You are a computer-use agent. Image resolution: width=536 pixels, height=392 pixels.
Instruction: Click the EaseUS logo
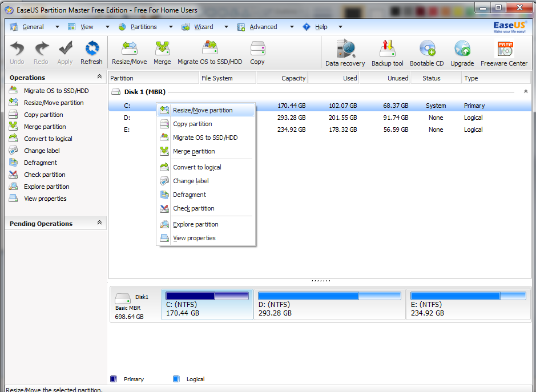pos(509,27)
